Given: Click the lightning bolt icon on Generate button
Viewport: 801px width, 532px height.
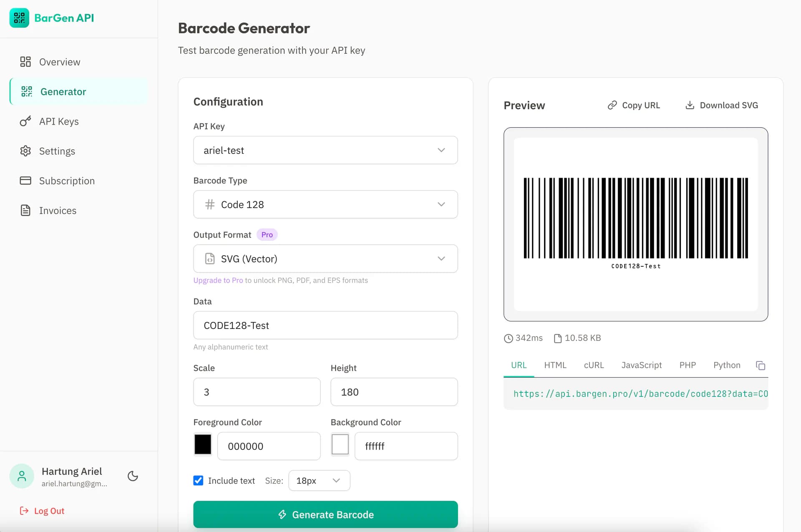Looking at the screenshot, I should [282, 514].
